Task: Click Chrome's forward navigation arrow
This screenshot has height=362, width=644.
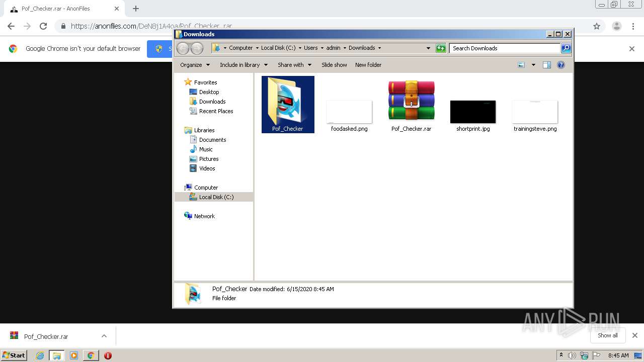Action: tap(27, 26)
